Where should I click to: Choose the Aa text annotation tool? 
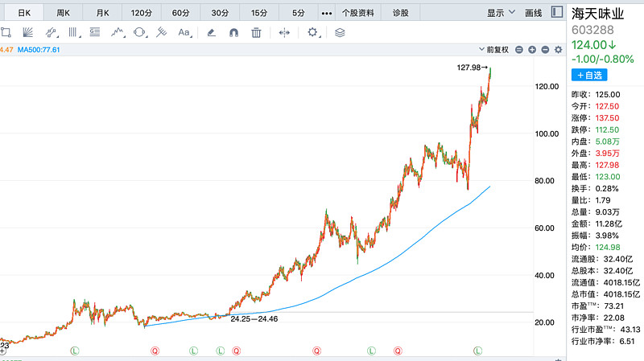[x=184, y=32]
